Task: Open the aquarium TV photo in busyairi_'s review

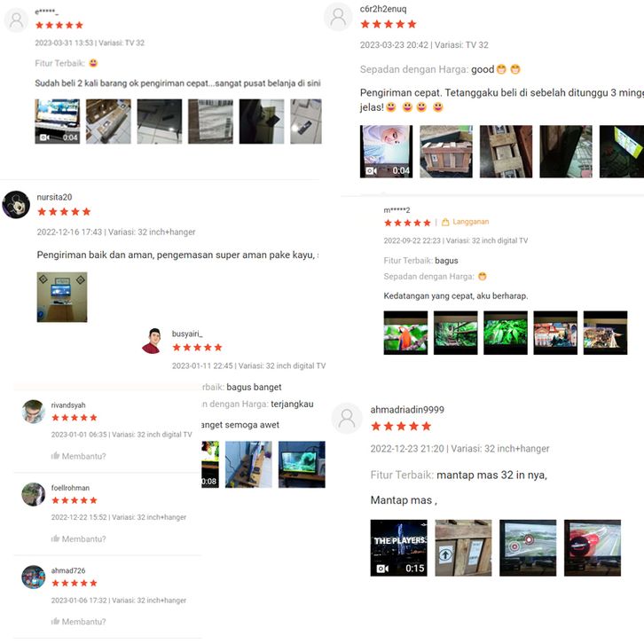Action: (302, 465)
